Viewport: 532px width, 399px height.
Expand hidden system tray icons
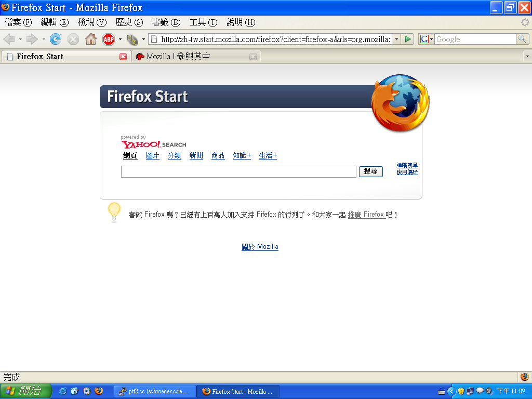click(451, 391)
